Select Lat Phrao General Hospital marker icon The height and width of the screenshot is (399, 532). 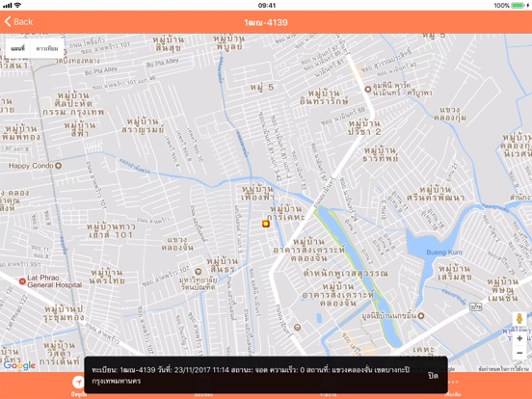(22, 281)
